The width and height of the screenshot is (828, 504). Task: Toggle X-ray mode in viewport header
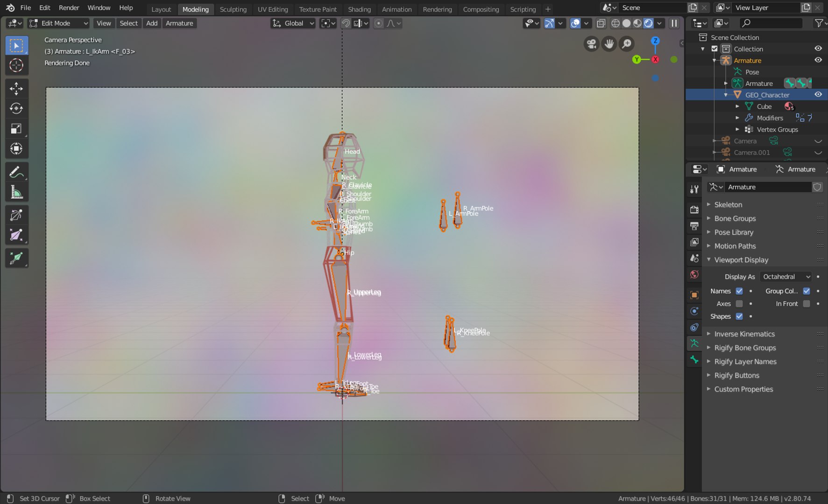[x=601, y=23]
